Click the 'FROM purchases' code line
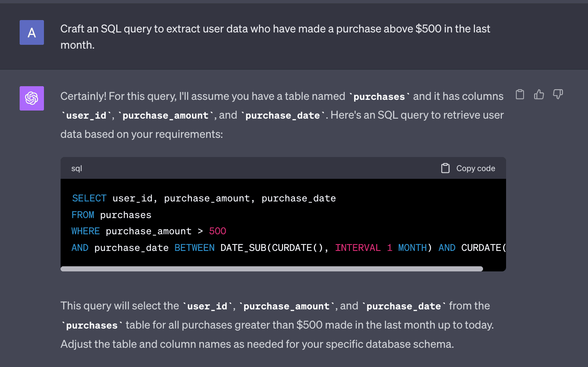Screen dimensions: 588x367 [111, 215]
